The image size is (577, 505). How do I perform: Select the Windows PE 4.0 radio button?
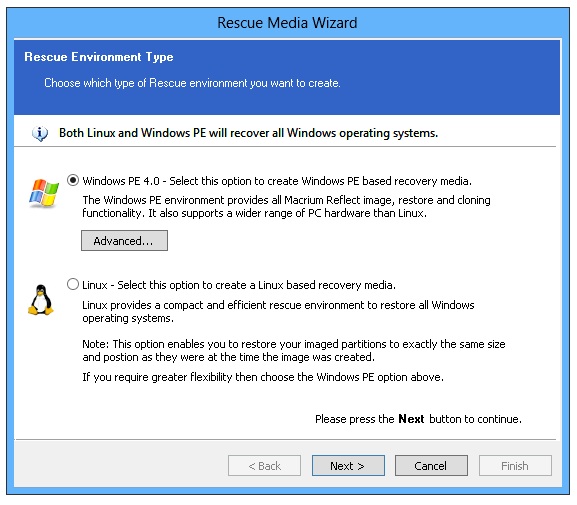pyautogui.click(x=73, y=180)
